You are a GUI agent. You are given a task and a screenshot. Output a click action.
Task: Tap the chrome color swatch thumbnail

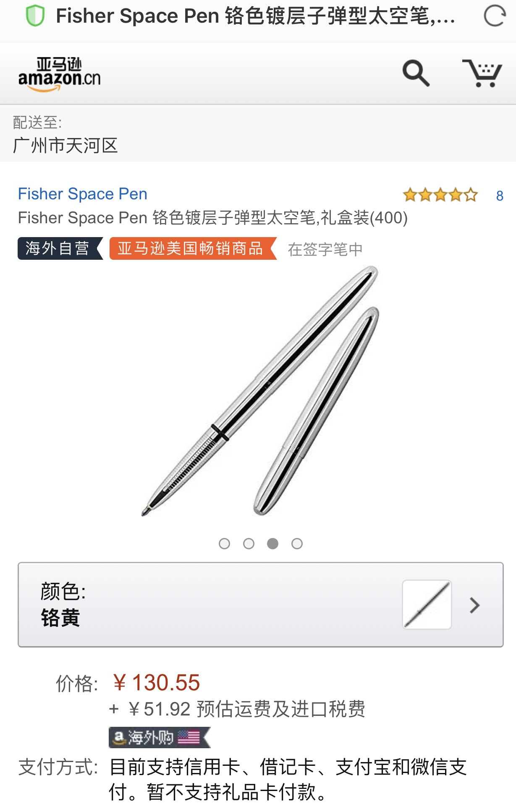click(427, 605)
